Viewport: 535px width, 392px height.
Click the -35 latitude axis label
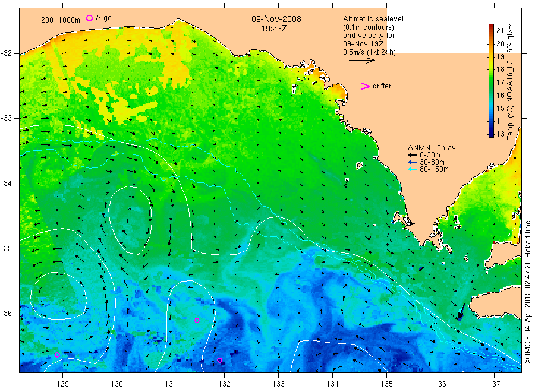pos(6,248)
